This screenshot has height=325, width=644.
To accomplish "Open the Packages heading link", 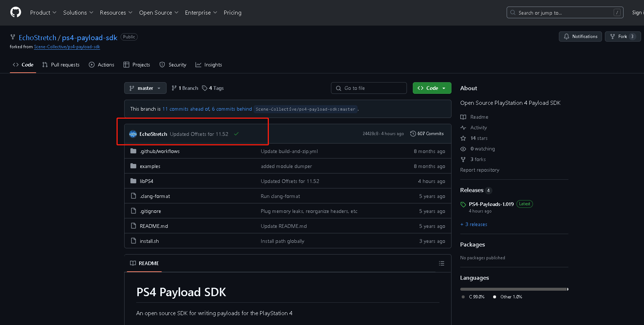I will (473, 245).
